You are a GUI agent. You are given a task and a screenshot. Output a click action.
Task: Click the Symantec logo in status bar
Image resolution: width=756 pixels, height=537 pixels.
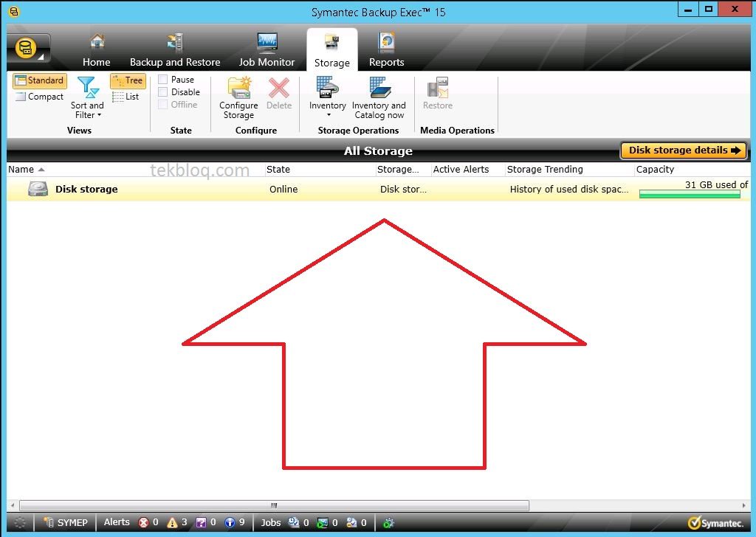pyautogui.click(x=716, y=523)
